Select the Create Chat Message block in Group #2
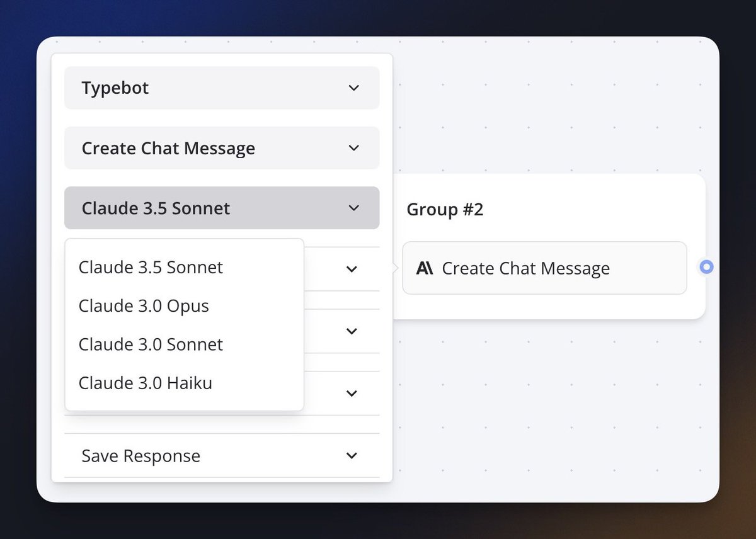 click(544, 268)
